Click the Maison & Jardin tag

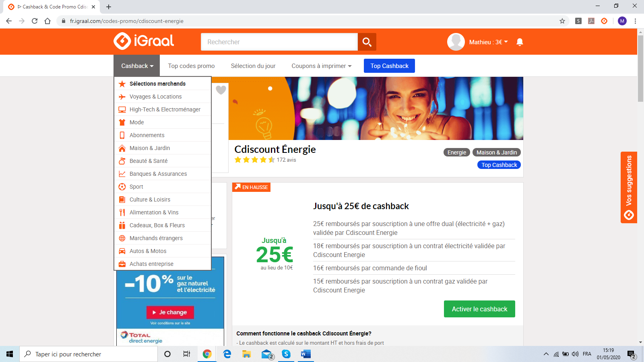coord(497,152)
